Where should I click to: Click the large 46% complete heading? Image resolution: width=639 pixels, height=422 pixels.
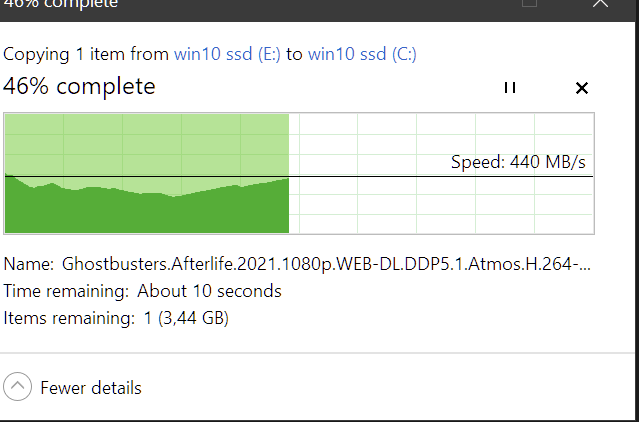79,86
